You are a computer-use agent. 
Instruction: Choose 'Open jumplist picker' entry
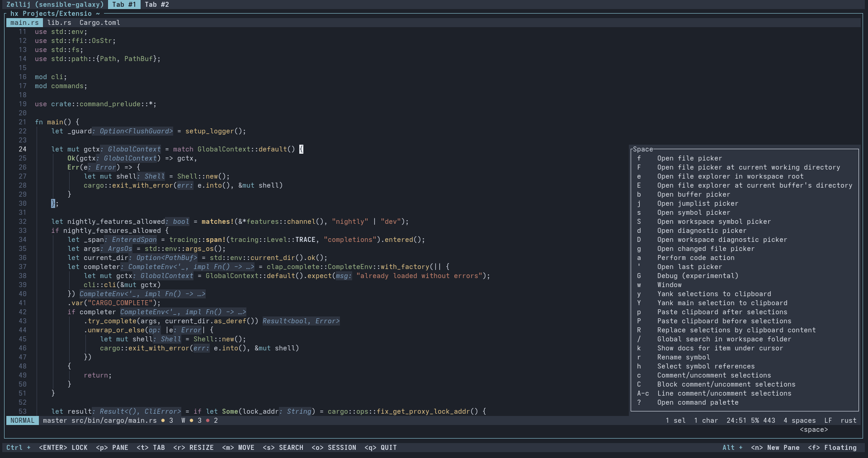tap(745, 203)
